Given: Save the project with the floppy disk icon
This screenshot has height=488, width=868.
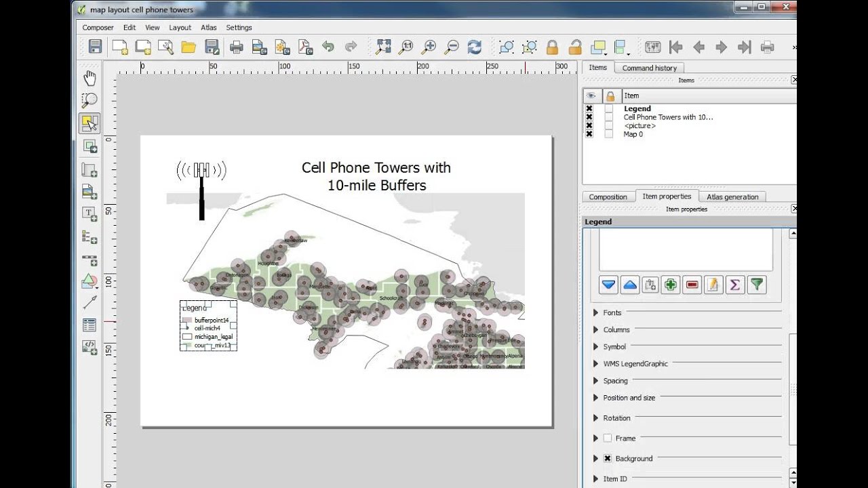Looking at the screenshot, I should click(95, 47).
